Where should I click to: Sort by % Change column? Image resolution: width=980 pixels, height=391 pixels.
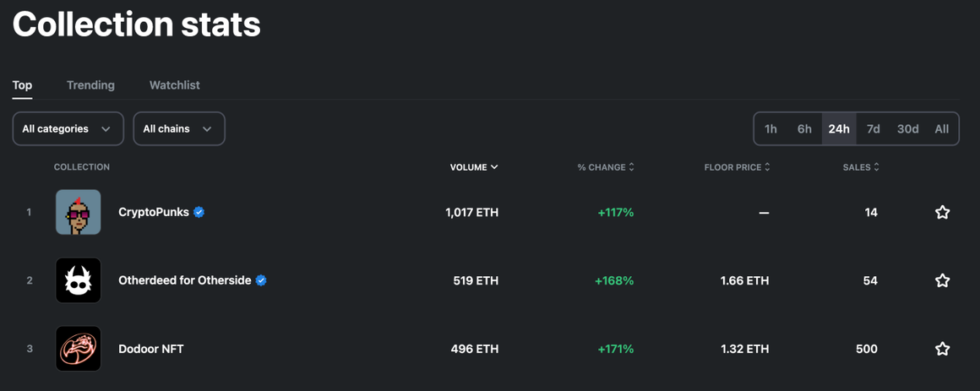point(606,167)
